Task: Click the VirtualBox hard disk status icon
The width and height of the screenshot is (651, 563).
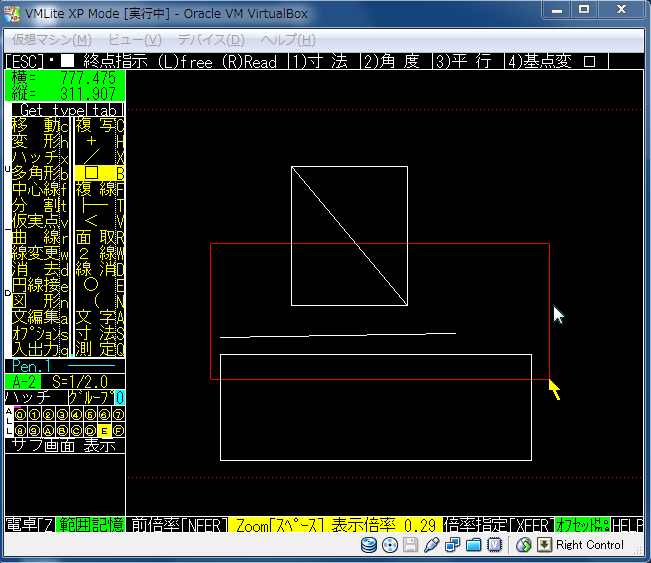Action: (369, 545)
